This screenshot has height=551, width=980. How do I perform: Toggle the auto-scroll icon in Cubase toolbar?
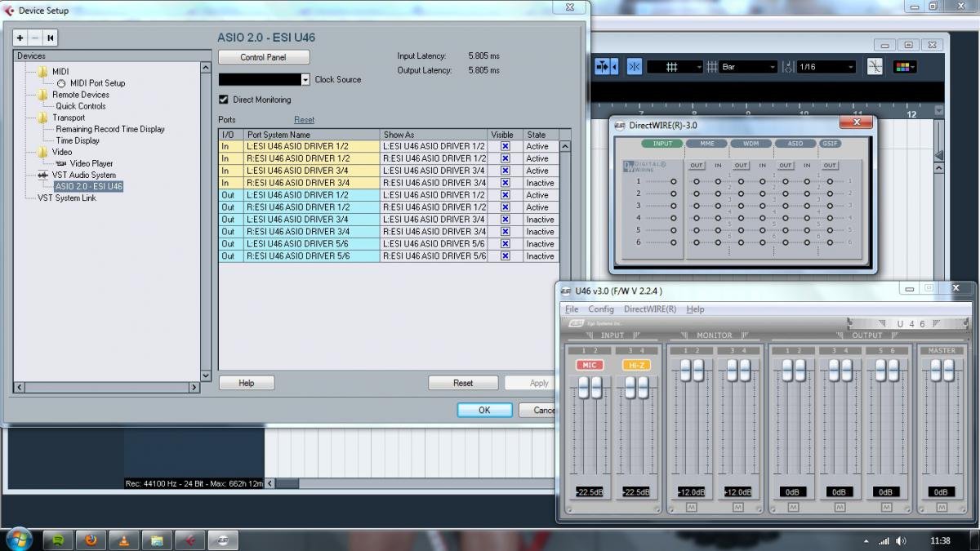click(602, 67)
